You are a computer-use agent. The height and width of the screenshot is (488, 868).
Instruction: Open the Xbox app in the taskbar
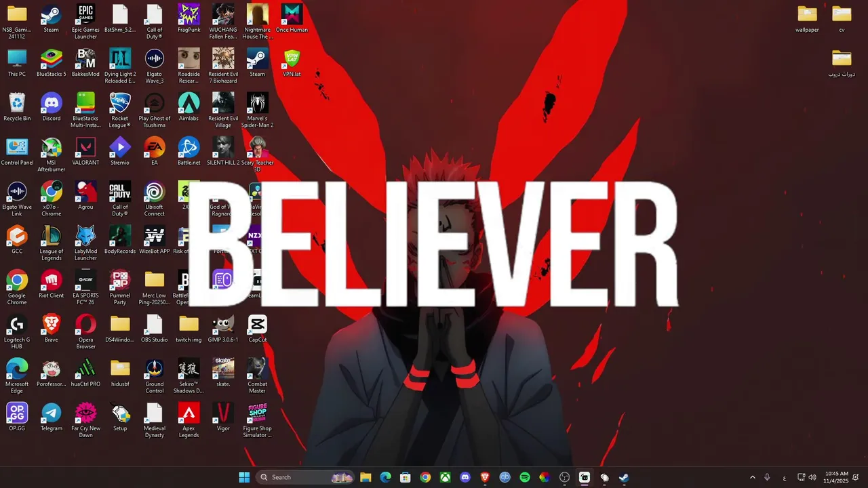tap(446, 477)
